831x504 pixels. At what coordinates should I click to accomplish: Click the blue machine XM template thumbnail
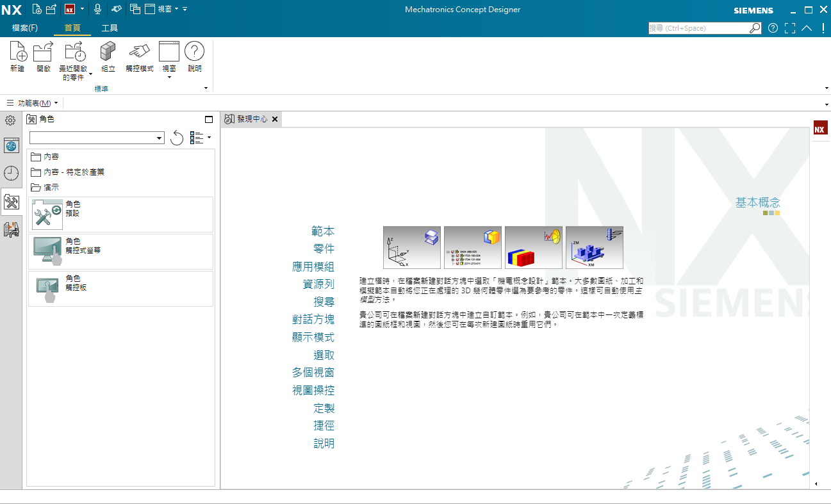point(595,247)
